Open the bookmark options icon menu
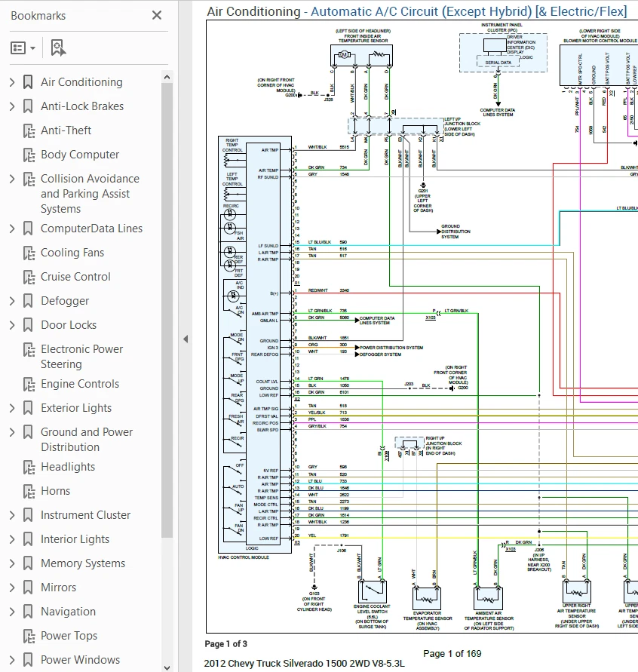The width and height of the screenshot is (638, 672). pyautogui.click(x=22, y=47)
